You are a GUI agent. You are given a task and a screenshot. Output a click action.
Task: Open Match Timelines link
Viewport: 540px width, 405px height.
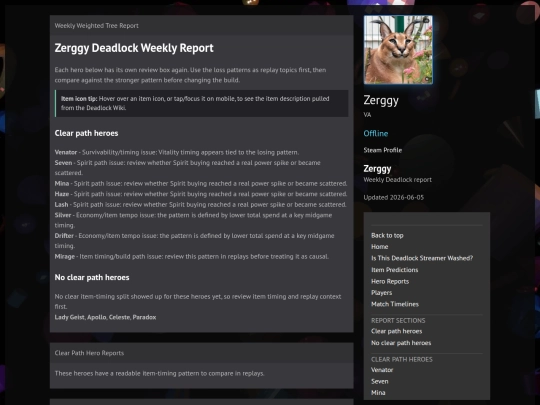395,304
